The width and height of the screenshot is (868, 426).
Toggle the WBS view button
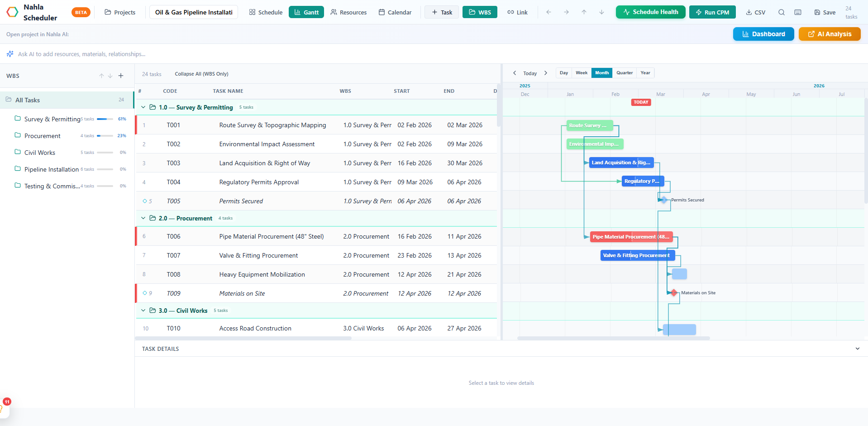(x=479, y=12)
